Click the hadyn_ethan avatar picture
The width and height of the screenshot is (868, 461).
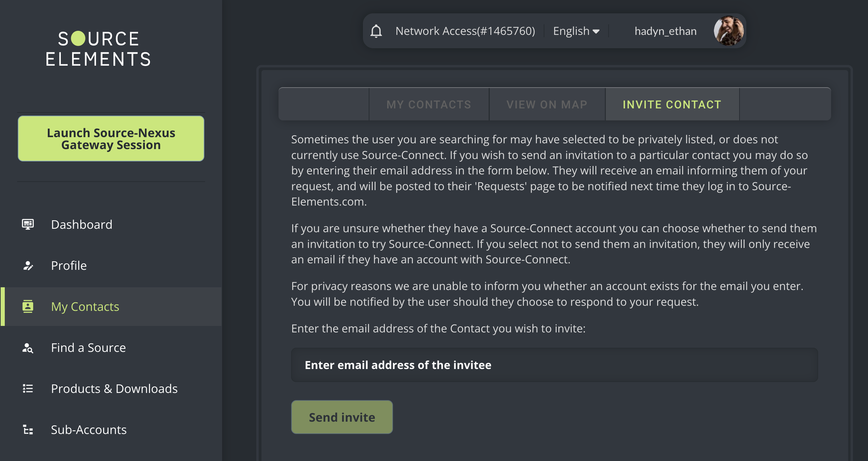pyautogui.click(x=729, y=31)
